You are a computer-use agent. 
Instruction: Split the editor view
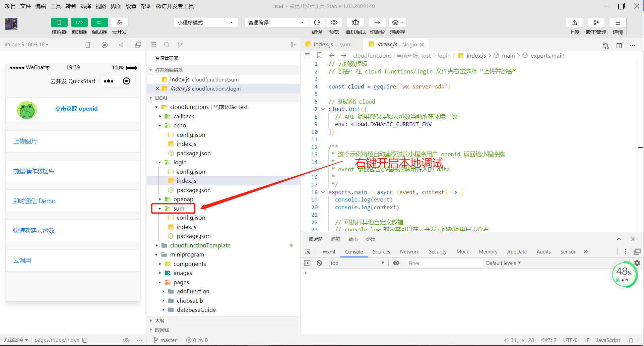click(619, 46)
